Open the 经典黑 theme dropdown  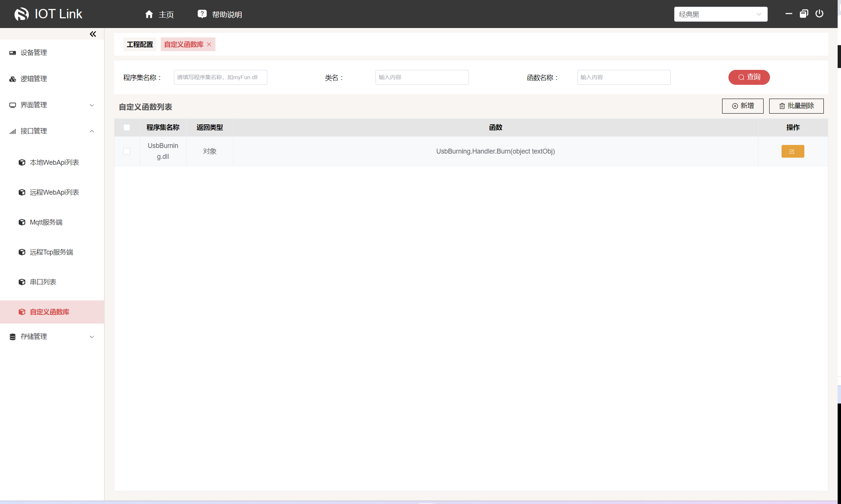721,14
